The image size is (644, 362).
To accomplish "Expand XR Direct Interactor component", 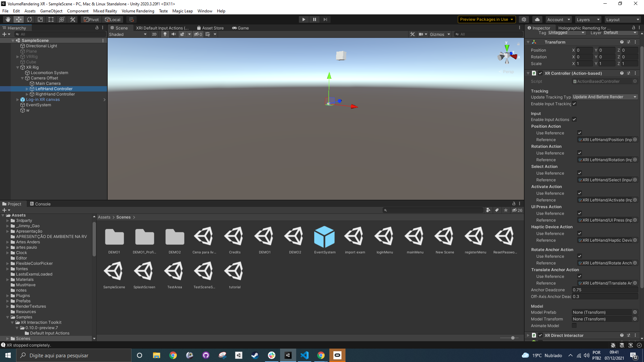I will [x=528, y=335].
